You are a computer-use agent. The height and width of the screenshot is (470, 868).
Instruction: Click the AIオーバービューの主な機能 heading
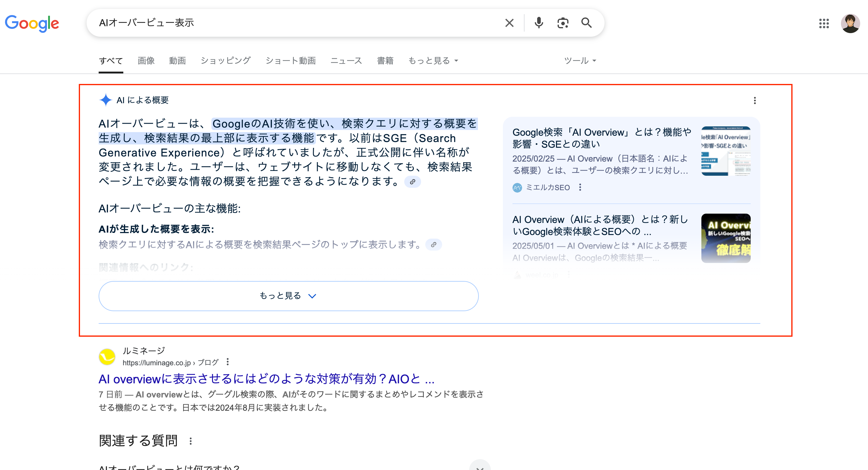click(170, 208)
